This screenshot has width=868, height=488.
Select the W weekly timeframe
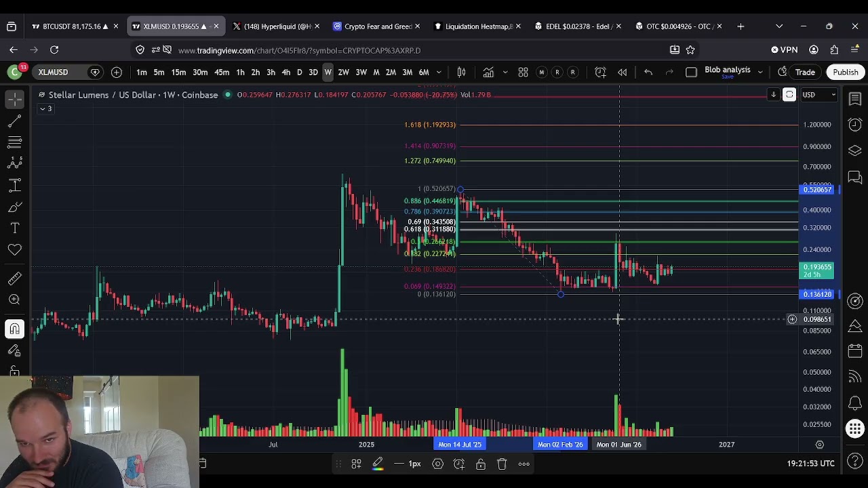point(328,72)
